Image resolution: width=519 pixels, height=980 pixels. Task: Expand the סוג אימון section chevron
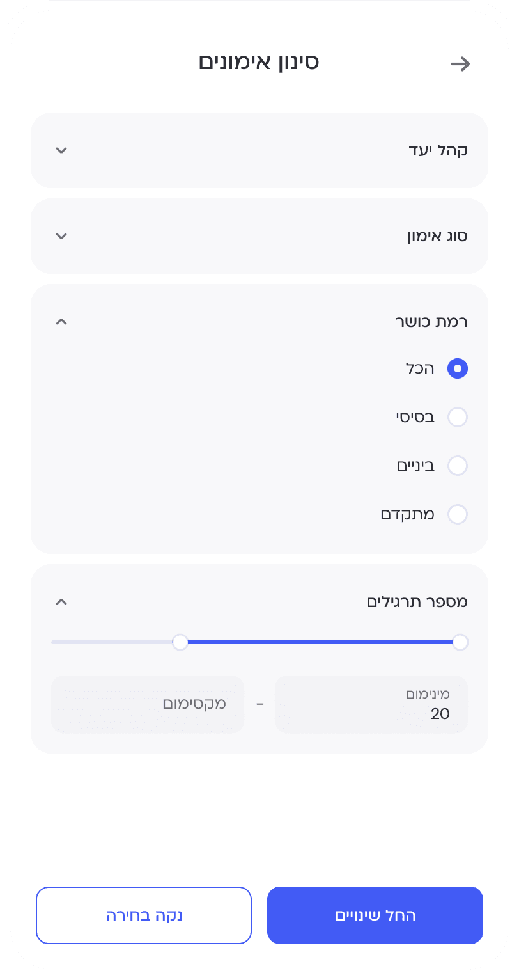tap(61, 236)
